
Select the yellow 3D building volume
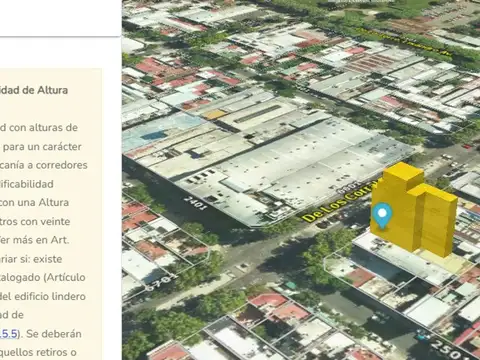413,210
